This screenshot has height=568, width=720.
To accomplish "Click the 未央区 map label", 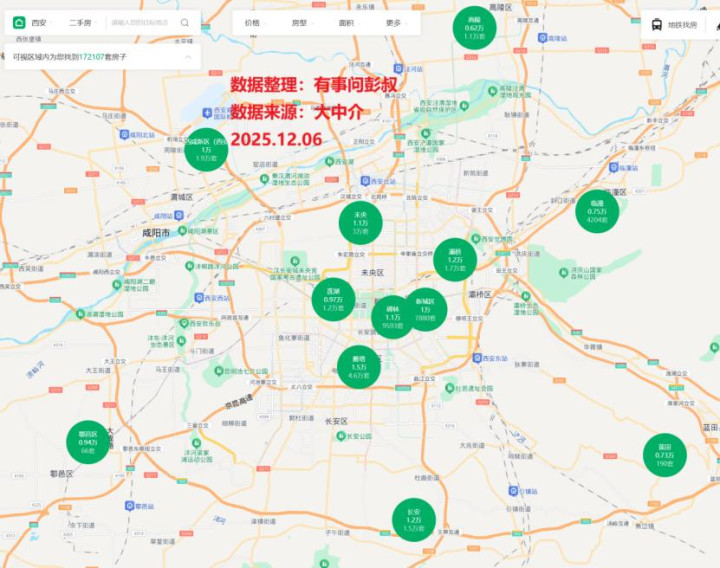I will [372, 272].
